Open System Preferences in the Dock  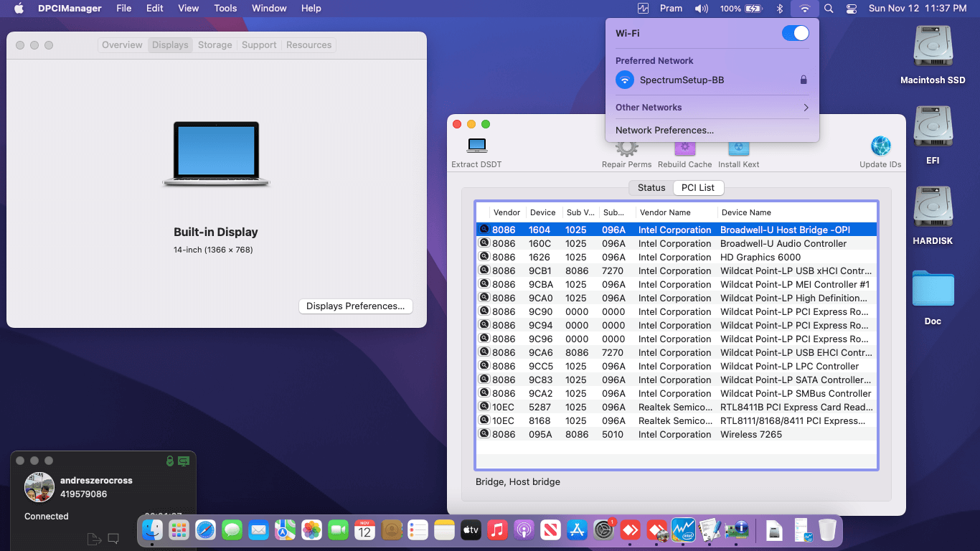603,530
